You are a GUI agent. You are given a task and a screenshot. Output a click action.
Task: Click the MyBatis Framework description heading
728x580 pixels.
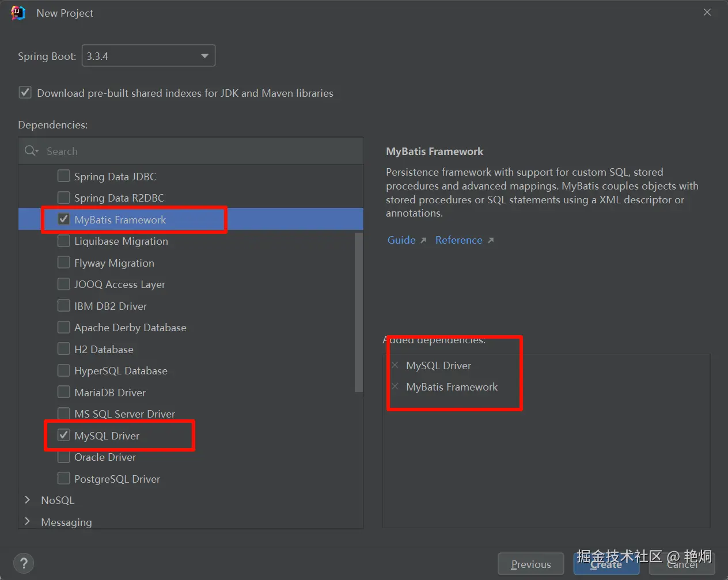point(434,151)
